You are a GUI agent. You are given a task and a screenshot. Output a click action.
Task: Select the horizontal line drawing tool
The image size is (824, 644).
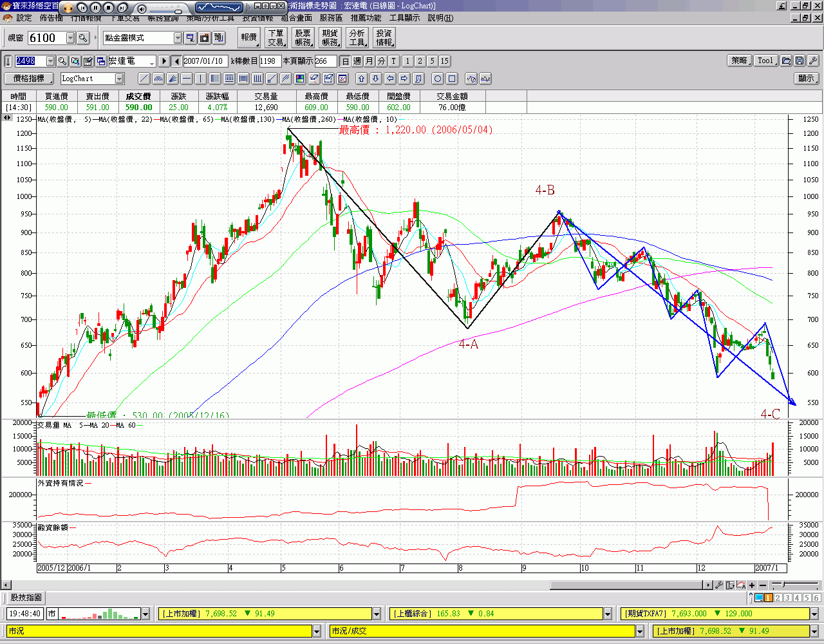187,79
